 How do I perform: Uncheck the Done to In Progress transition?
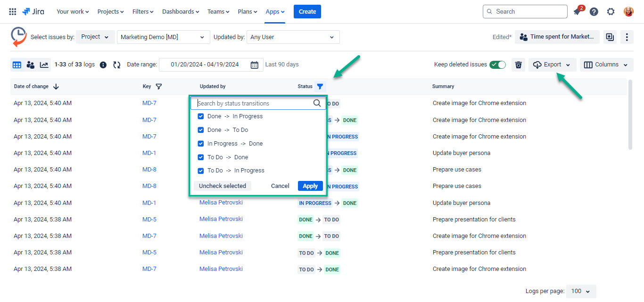pyautogui.click(x=201, y=116)
